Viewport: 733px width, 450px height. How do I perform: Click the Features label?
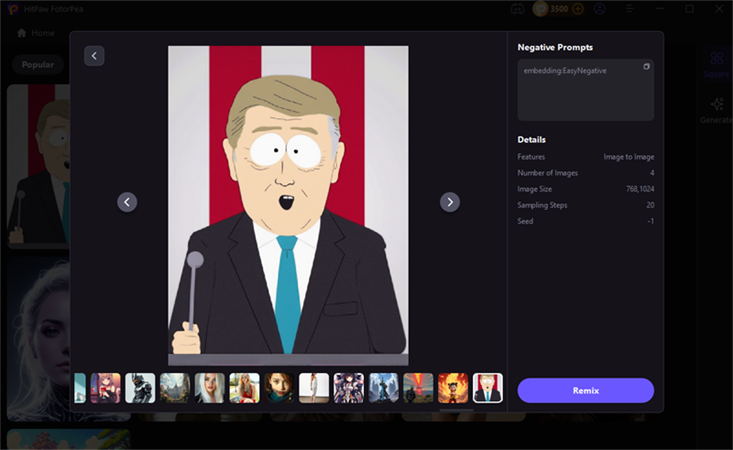point(531,157)
